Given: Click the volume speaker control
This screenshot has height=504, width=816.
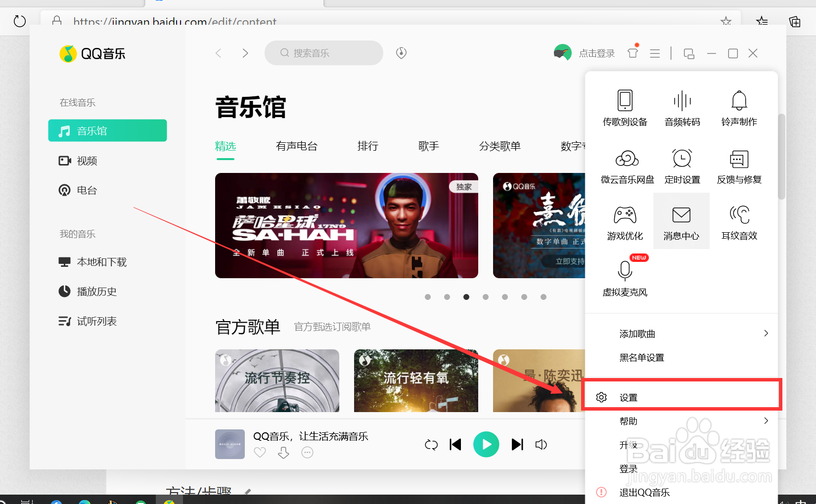Looking at the screenshot, I should point(541,444).
